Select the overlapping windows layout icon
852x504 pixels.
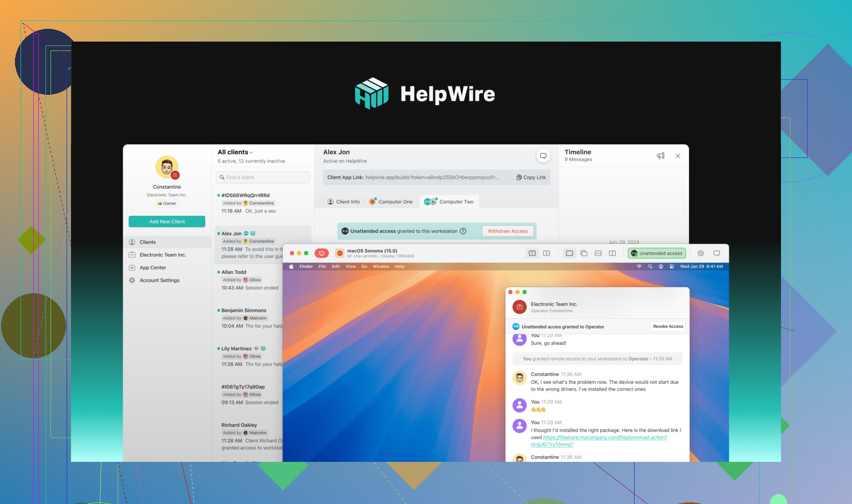tap(584, 253)
